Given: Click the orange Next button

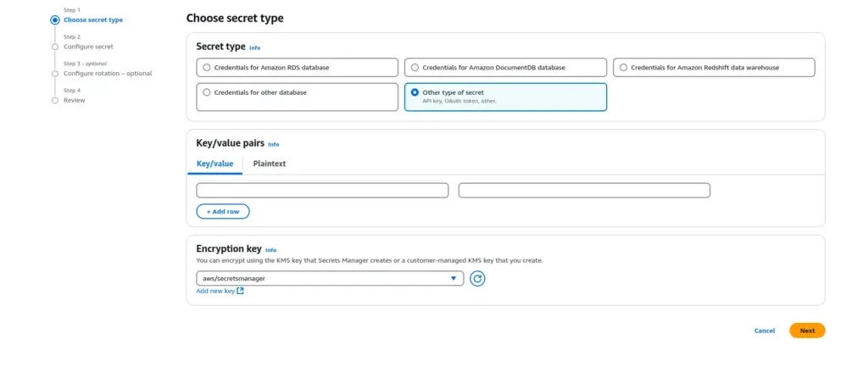Looking at the screenshot, I should [x=807, y=331].
